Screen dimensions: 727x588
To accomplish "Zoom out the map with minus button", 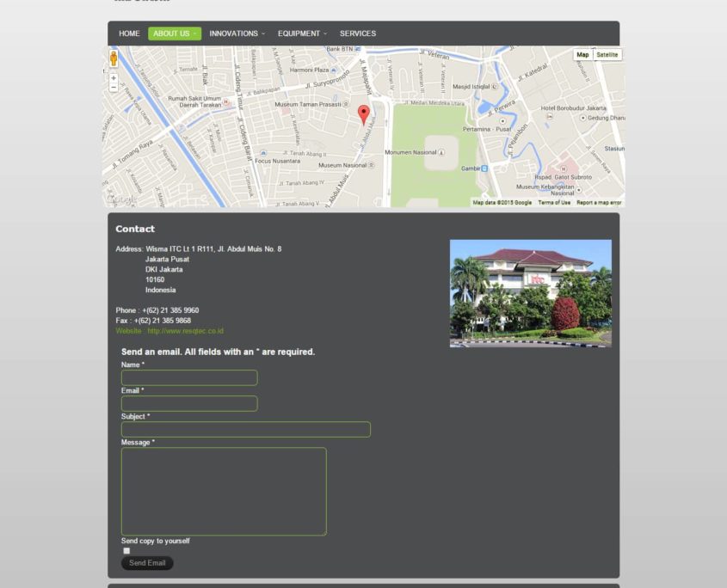I will [x=114, y=88].
